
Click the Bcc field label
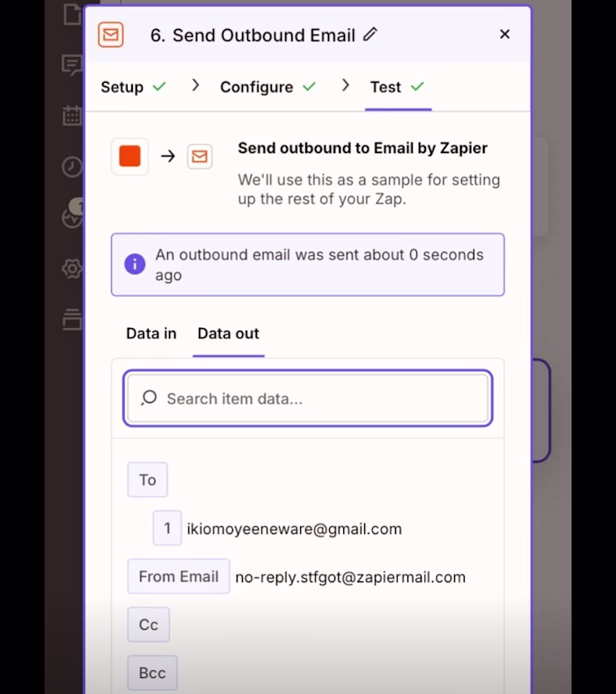152,673
